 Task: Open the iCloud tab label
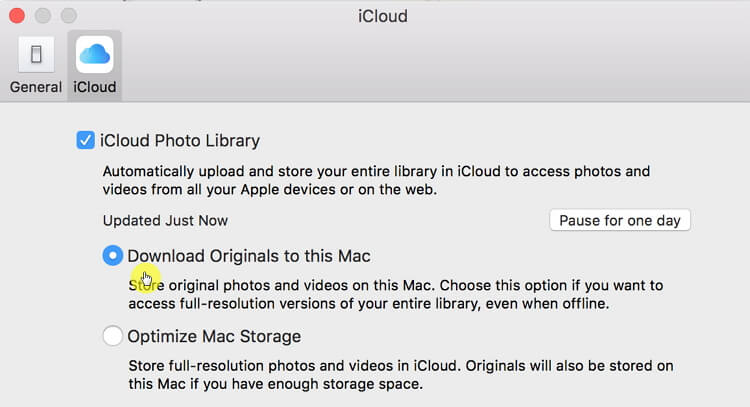(94, 87)
